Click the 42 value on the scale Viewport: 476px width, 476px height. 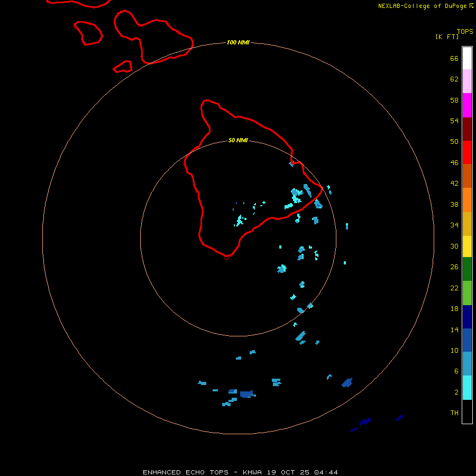pyautogui.click(x=454, y=184)
